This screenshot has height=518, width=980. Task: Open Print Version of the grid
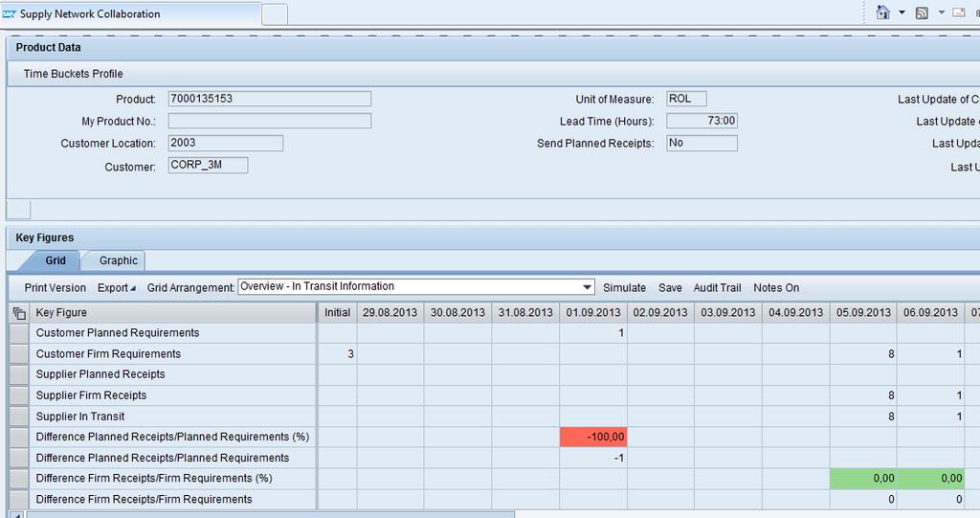55,288
